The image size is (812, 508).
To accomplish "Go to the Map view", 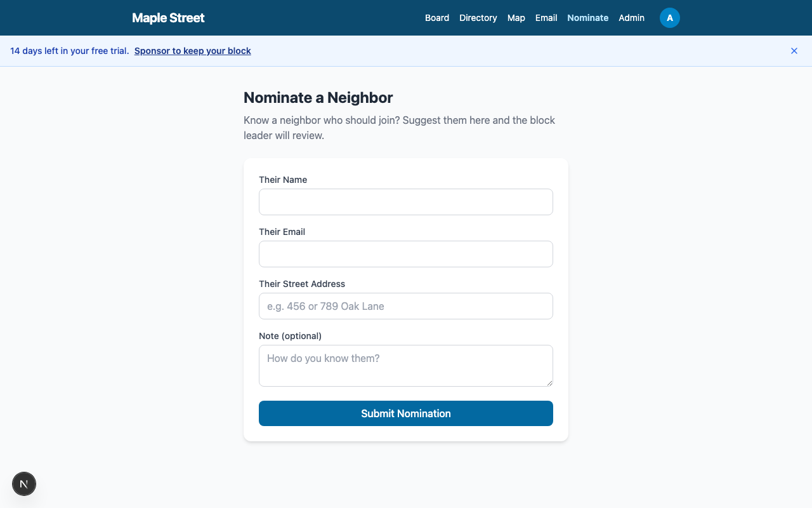I will pyautogui.click(x=516, y=18).
